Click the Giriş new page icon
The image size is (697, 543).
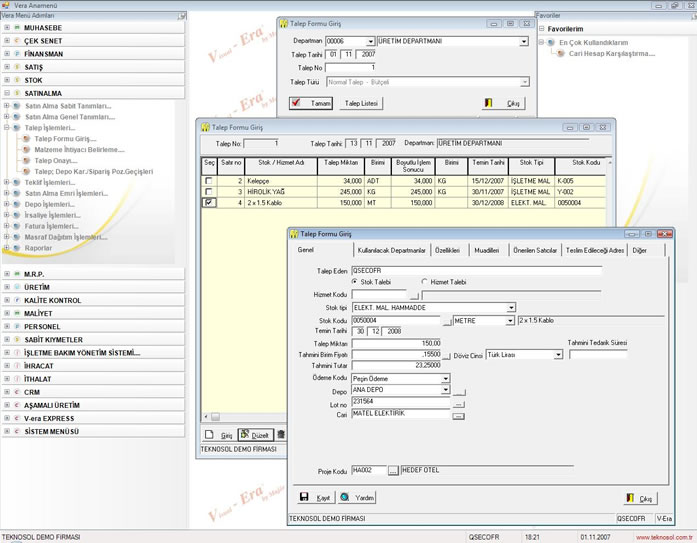point(209,435)
